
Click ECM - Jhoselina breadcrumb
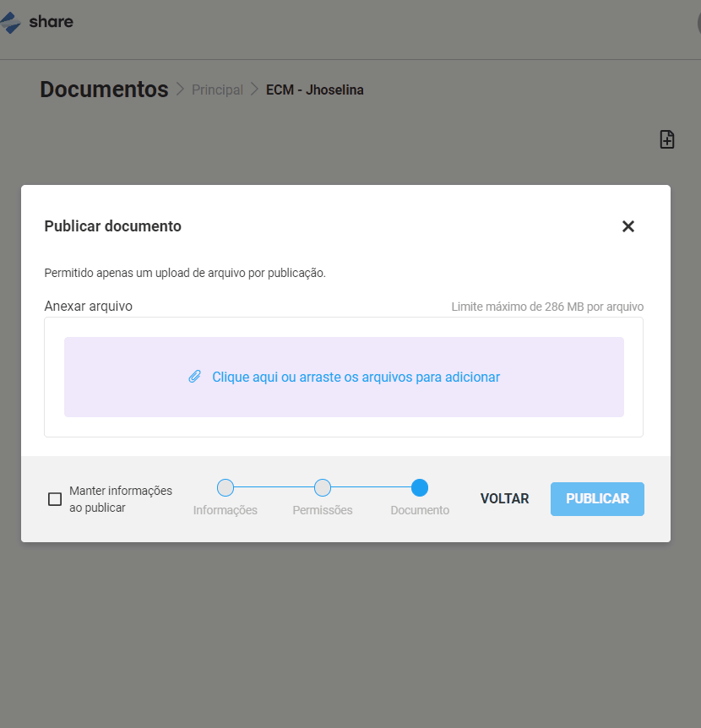pos(315,90)
